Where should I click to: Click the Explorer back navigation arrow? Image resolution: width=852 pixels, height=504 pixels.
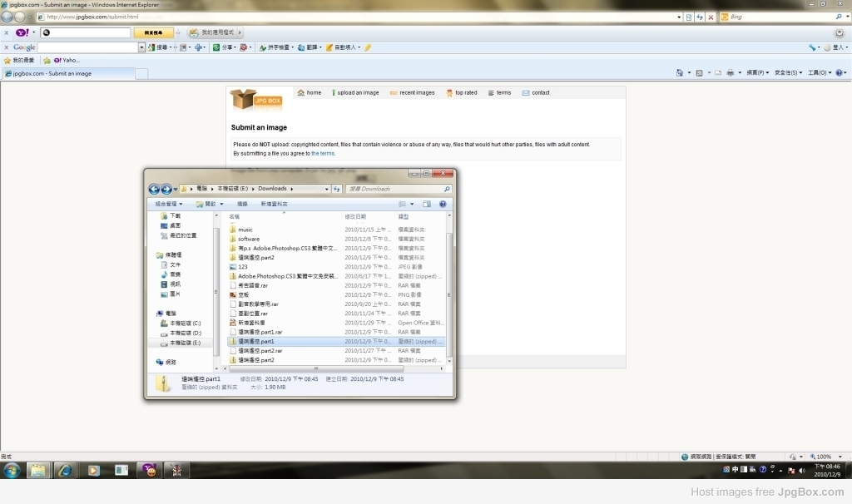click(154, 189)
